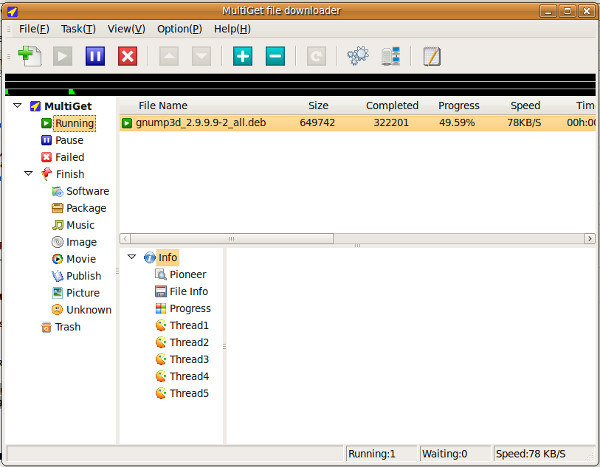Click the Move Down arrow toolbar icon
Image resolution: width=600 pixels, height=467 pixels.
click(201, 57)
